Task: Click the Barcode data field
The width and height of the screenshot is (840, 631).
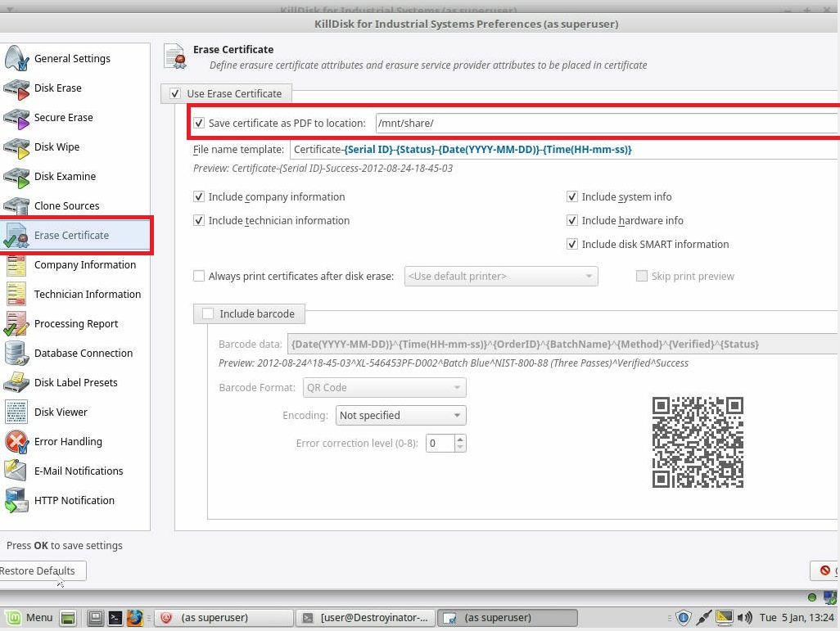Action: pyautogui.click(x=563, y=344)
